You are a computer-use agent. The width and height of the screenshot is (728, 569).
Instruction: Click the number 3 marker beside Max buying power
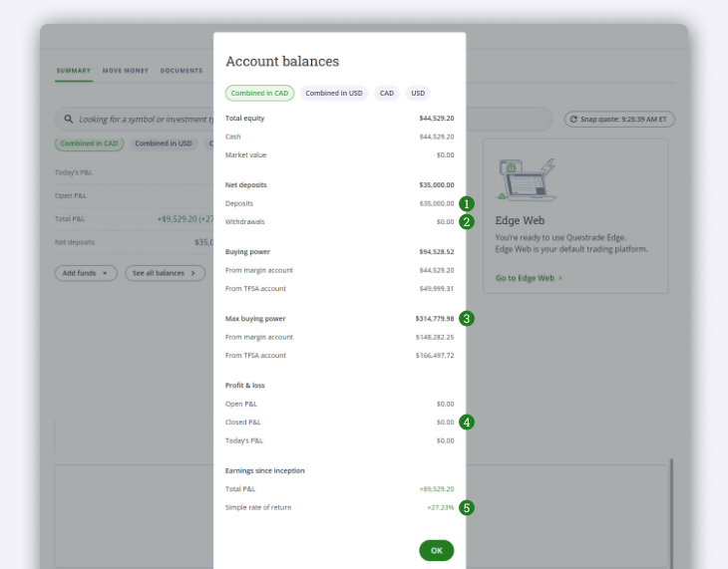(x=467, y=319)
